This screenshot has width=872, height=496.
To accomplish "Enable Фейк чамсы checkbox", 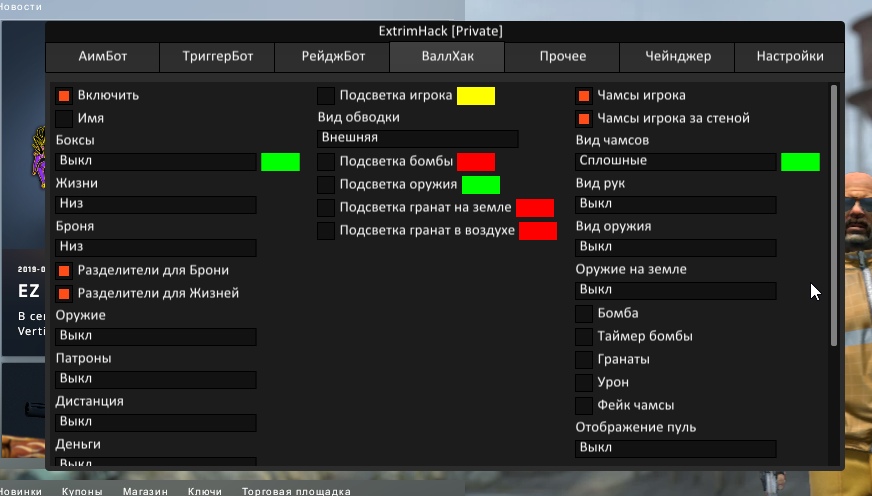I will click(x=584, y=406).
